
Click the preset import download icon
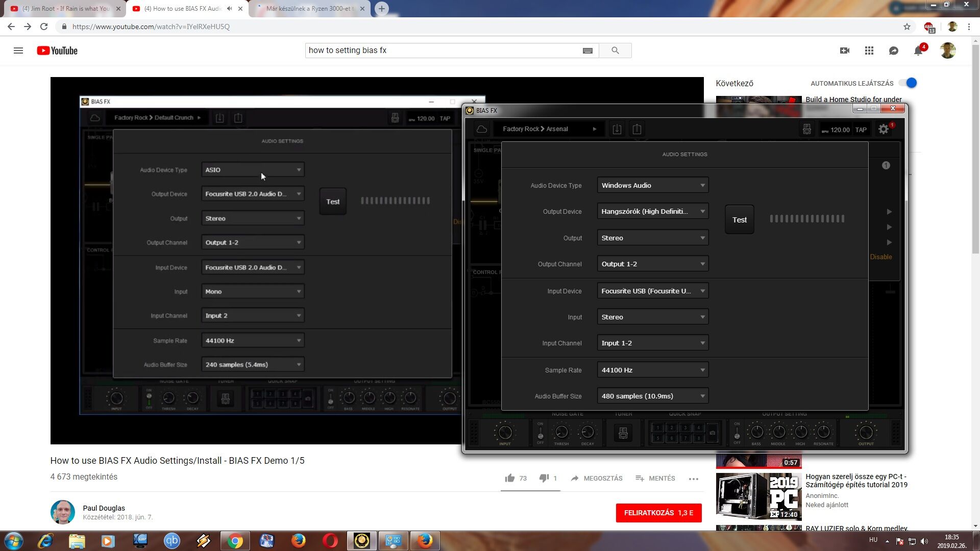coord(617,129)
